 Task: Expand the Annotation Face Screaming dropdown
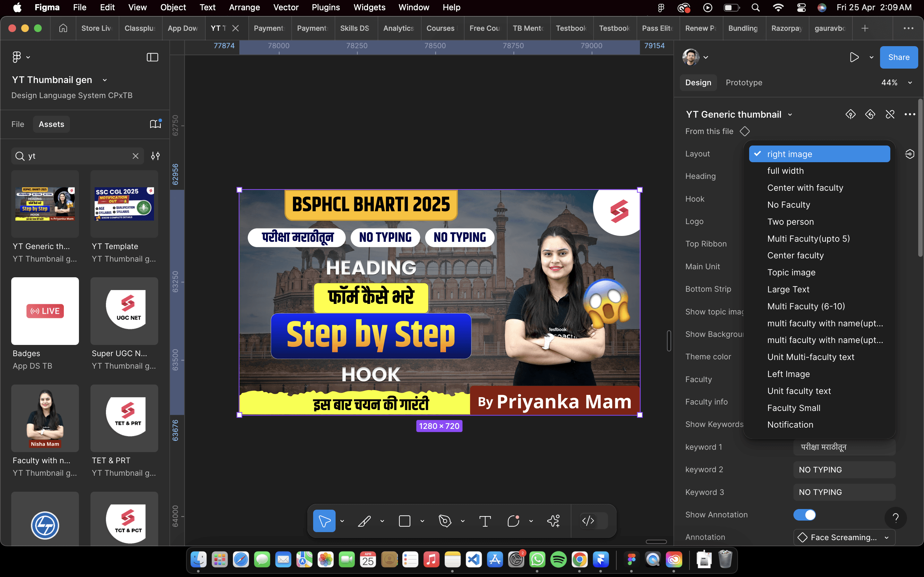[844, 537]
